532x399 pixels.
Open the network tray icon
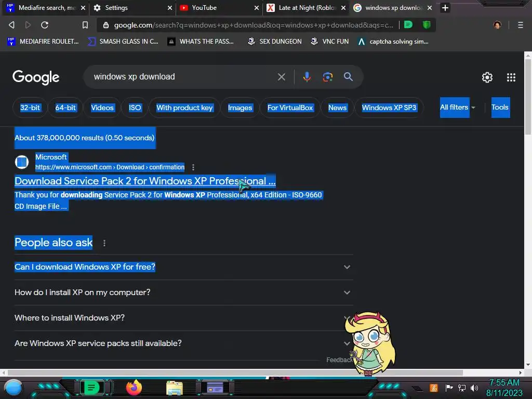[x=462, y=388]
